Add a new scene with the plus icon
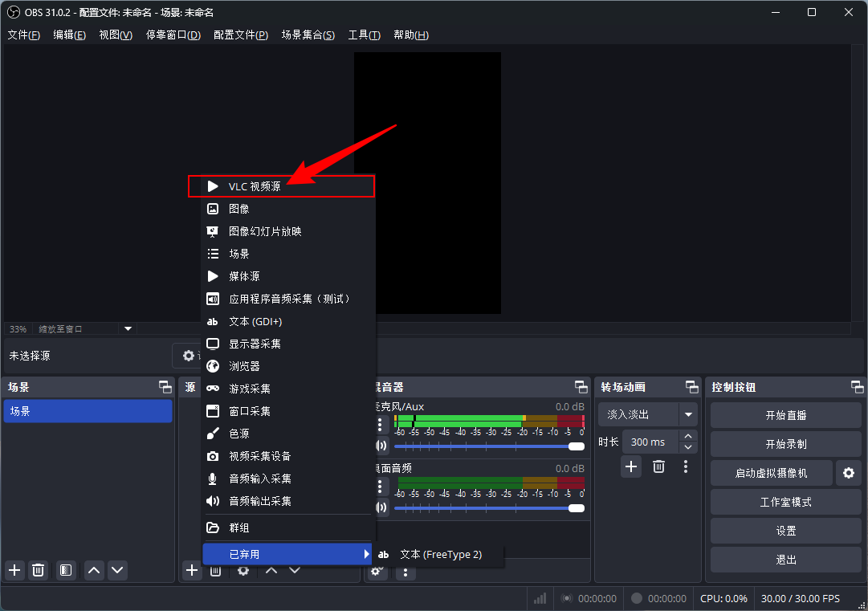The width and height of the screenshot is (868, 611). (x=14, y=570)
